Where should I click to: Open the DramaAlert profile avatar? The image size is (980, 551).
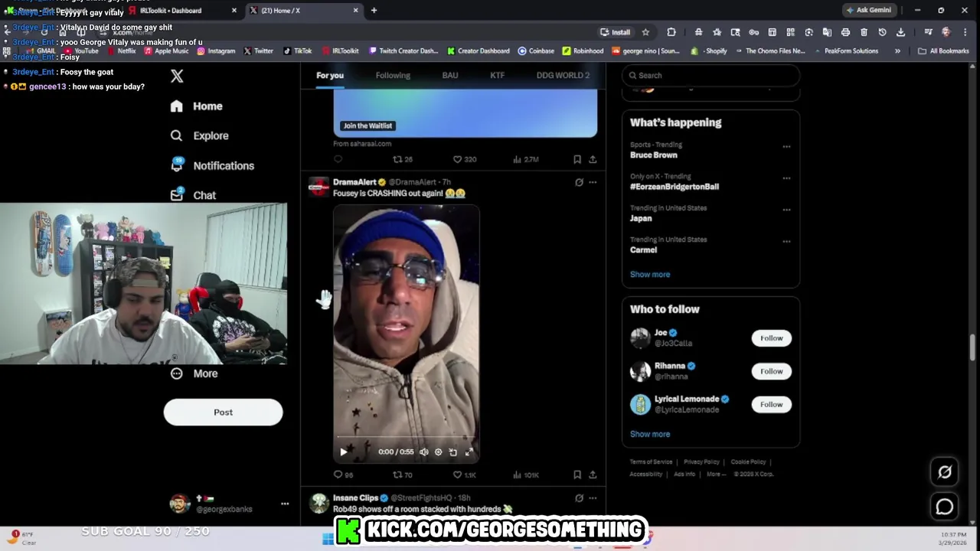[x=319, y=187]
